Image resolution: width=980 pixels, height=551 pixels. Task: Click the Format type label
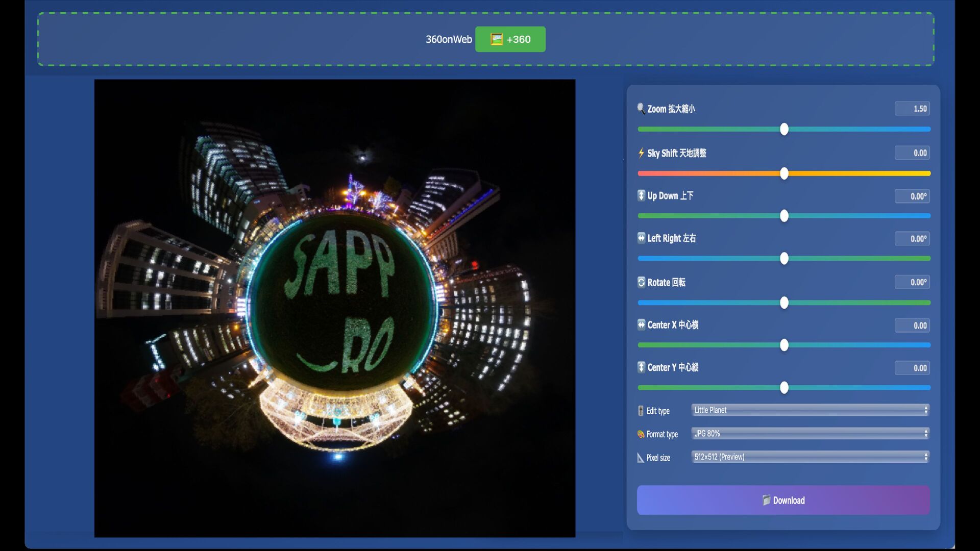coord(662,434)
